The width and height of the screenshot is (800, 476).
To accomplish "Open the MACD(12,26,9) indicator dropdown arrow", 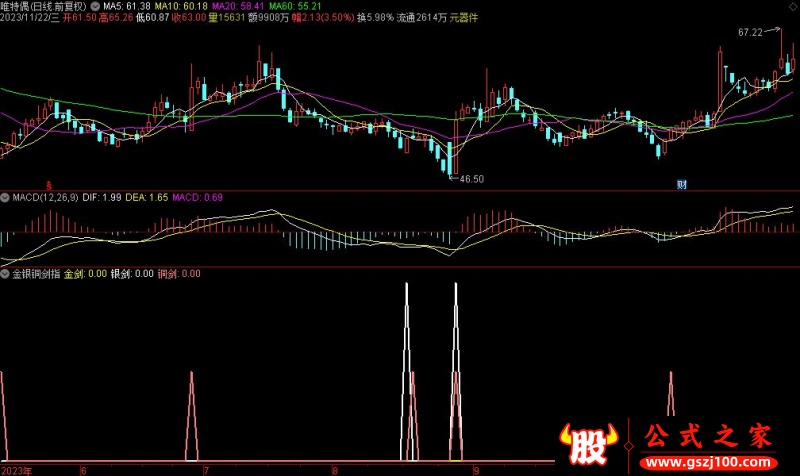I will pos(5,197).
